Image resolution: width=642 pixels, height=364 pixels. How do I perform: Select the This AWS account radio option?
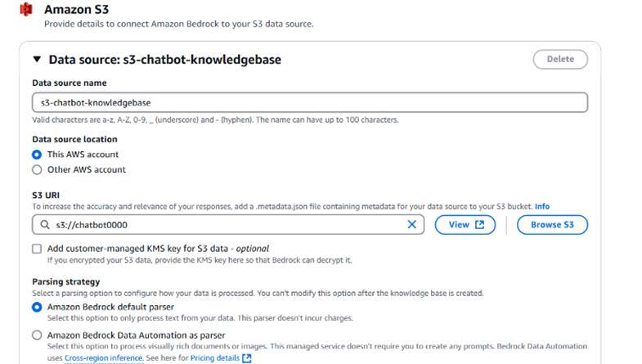[37, 155]
